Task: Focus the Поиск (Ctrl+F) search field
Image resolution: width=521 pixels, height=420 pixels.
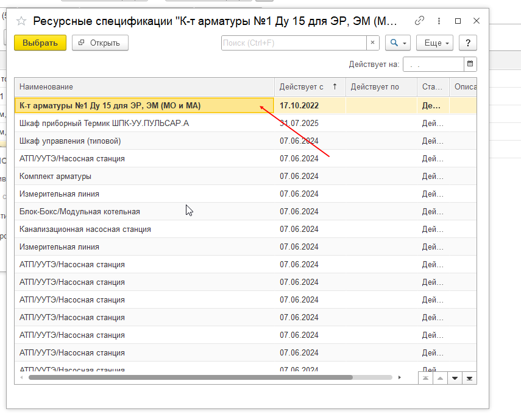Action: point(294,43)
